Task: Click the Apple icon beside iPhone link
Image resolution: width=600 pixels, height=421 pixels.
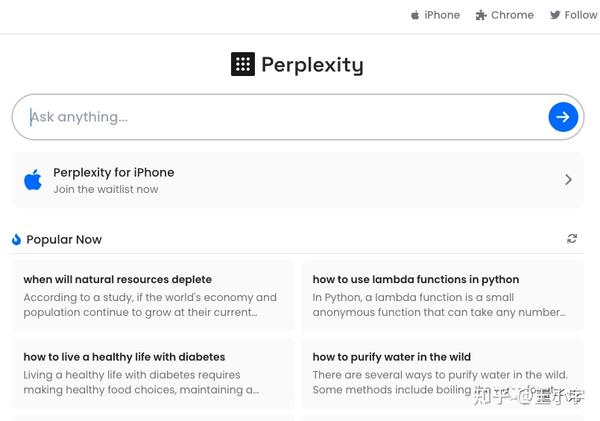Action: tap(415, 15)
